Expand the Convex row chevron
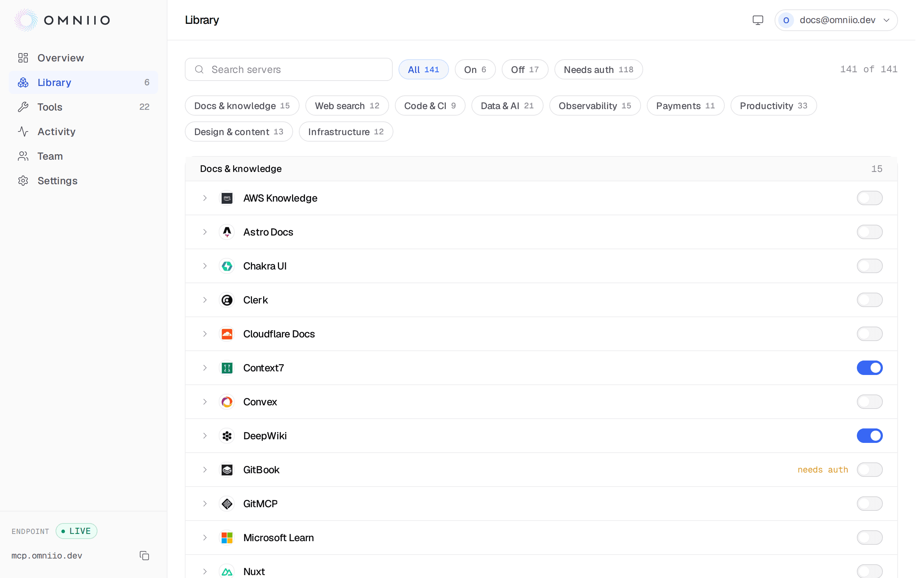 click(x=205, y=402)
